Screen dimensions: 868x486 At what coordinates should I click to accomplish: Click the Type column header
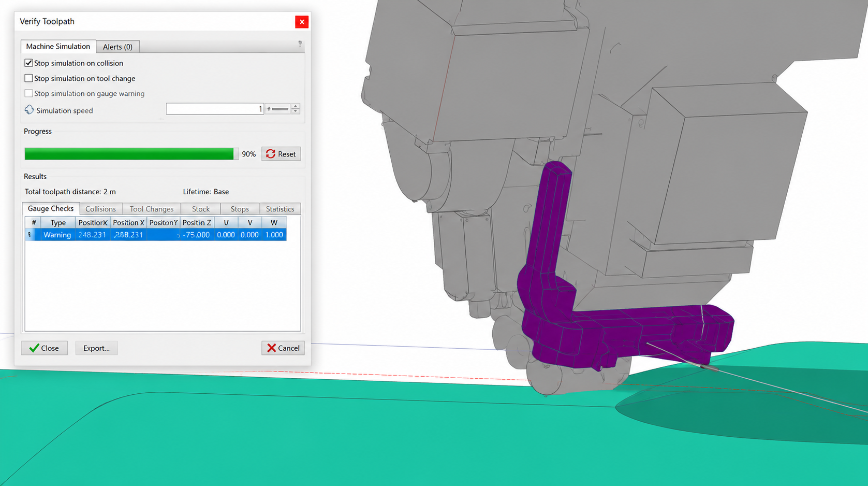point(58,222)
